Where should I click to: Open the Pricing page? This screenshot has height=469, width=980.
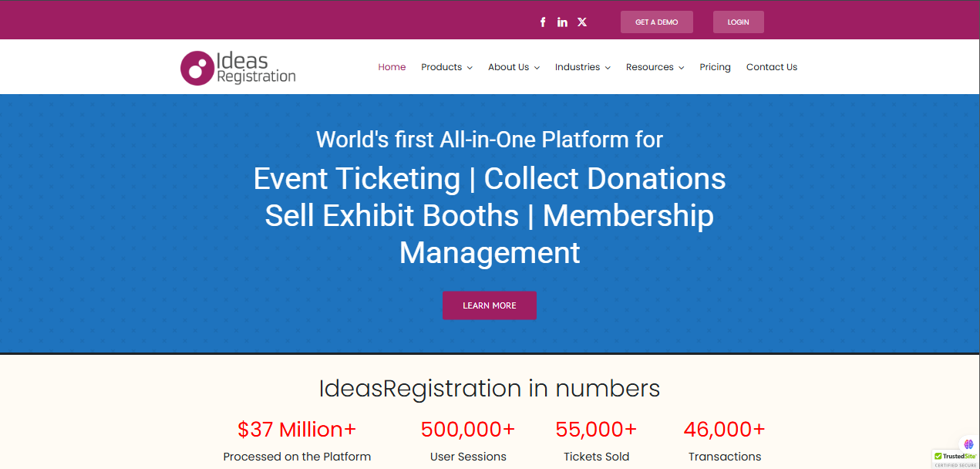715,67
